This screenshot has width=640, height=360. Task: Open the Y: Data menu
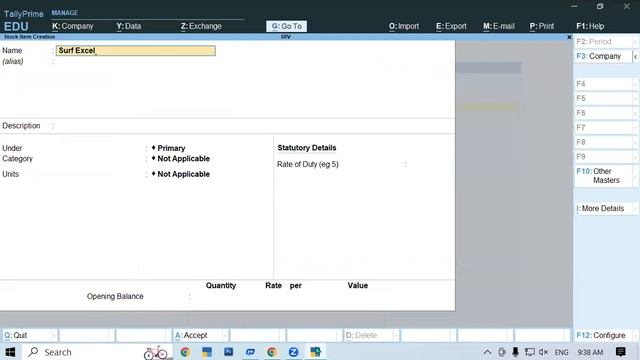[x=129, y=26]
